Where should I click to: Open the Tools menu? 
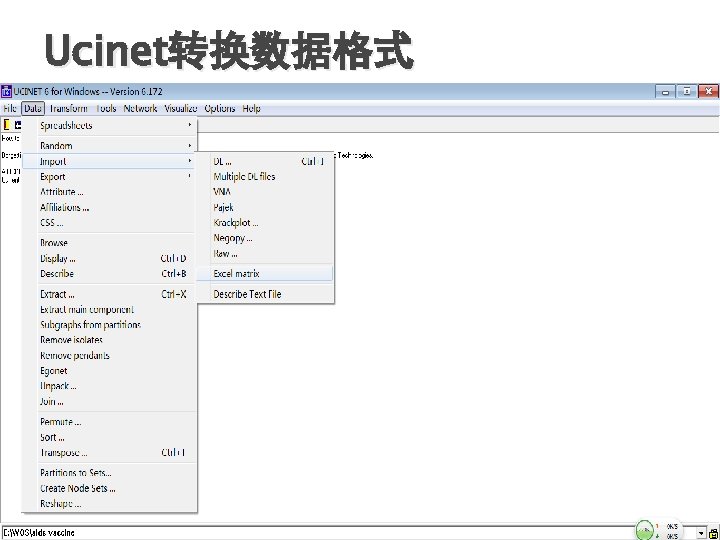coord(106,108)
